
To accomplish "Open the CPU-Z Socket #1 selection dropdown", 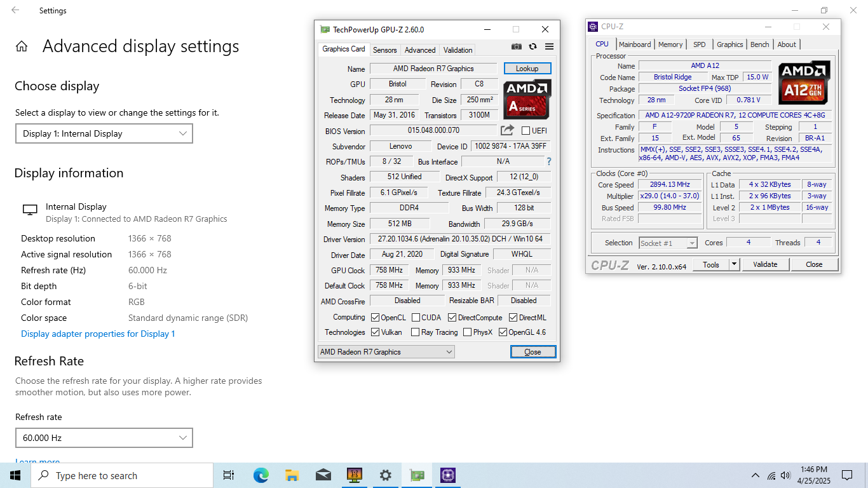I will point(668,243).
